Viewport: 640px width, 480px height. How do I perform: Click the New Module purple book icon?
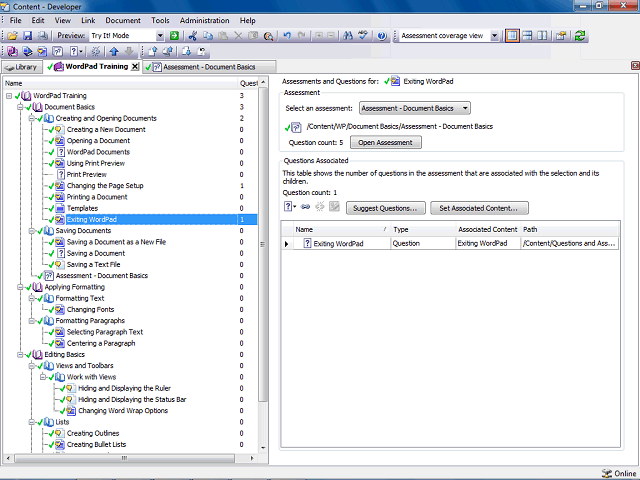click(13, 51)
